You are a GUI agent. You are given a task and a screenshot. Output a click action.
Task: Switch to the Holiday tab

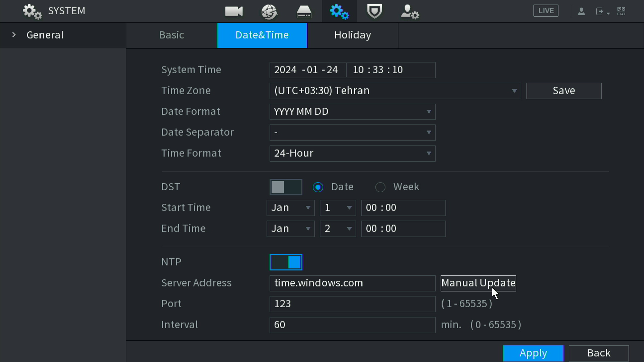pos(352,35)
